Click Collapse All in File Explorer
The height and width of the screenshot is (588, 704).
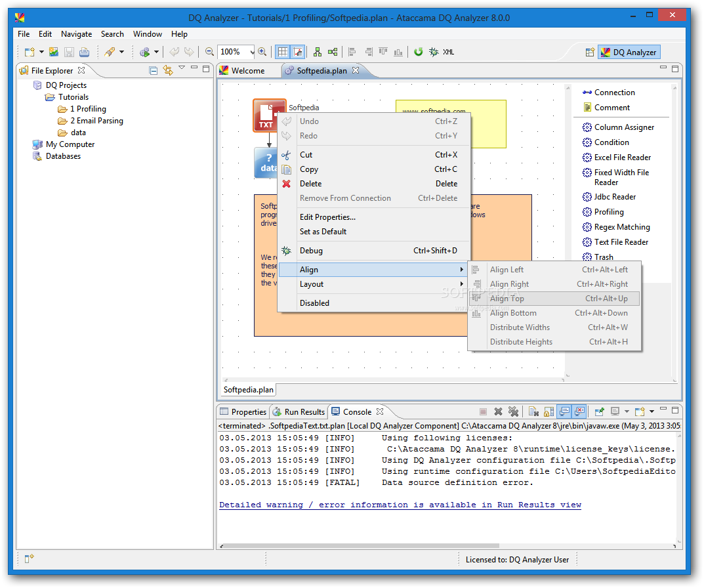153,70
